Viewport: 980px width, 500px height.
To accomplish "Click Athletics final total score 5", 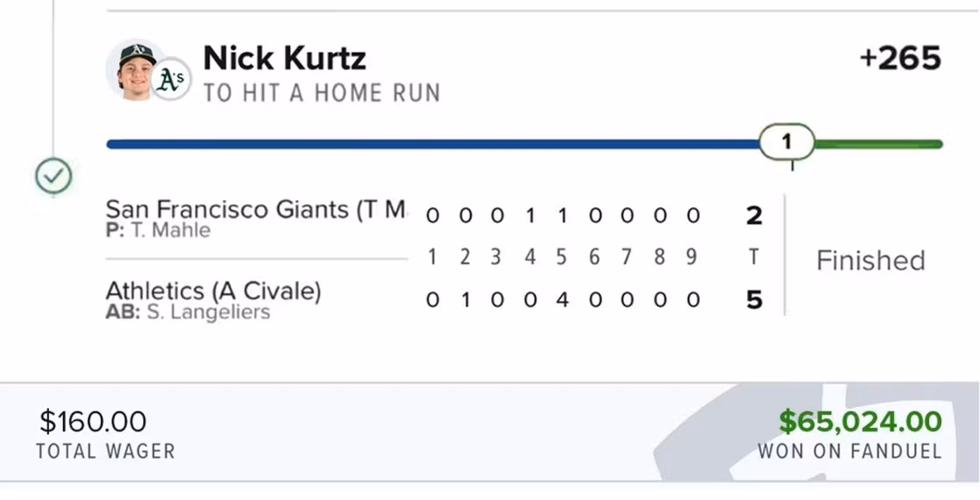I will point(755,300).
